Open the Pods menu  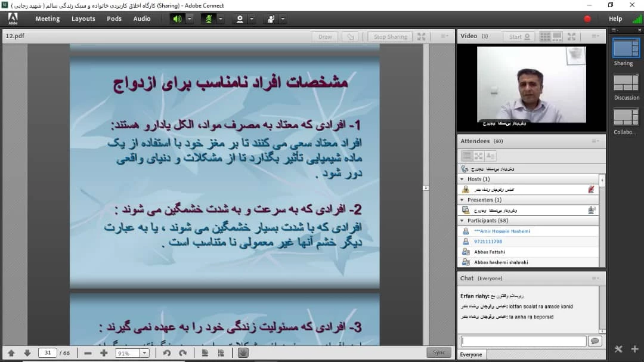pos(114,18)
